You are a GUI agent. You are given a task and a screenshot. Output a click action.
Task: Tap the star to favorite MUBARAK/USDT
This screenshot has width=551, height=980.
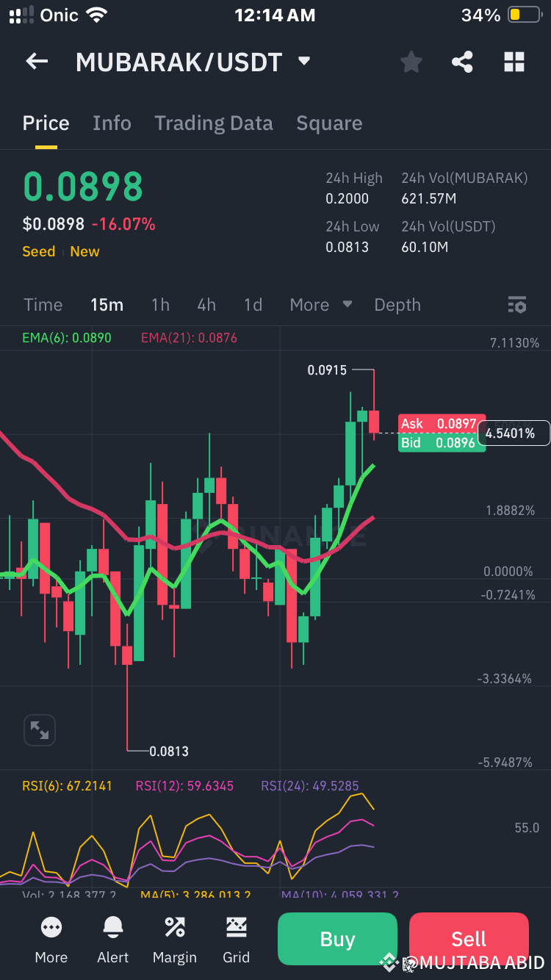point(411,62)
